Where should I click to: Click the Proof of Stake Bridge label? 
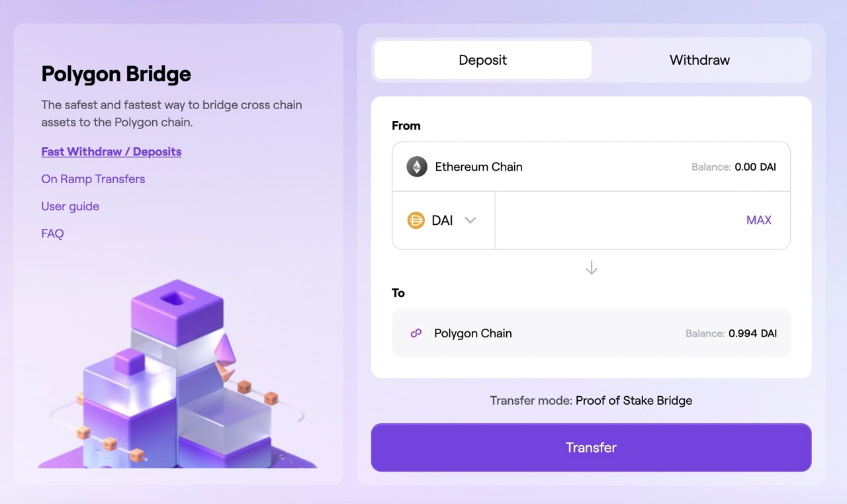(x=633, y=401)
